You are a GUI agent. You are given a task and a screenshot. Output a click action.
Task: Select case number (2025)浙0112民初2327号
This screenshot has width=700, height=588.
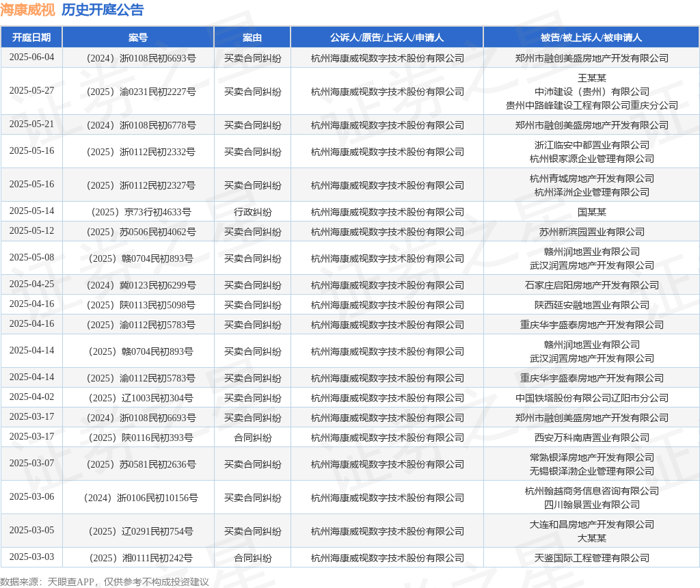[141, 185]
